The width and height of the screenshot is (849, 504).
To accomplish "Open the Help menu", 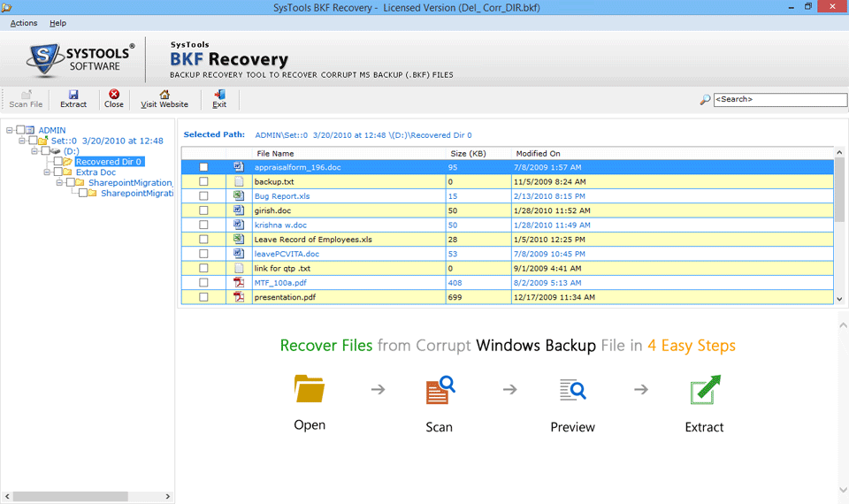I will click(x=58, y=23).
